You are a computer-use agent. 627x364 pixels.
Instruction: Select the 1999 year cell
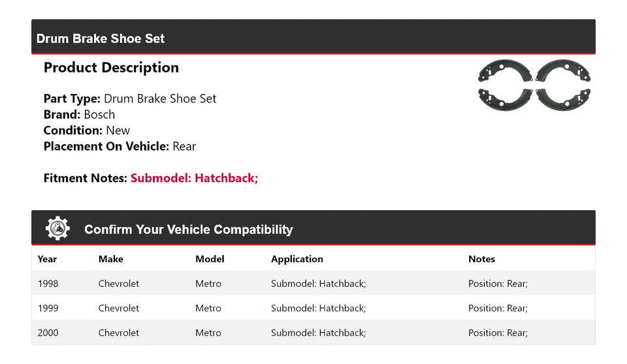(x=48, y=308)
